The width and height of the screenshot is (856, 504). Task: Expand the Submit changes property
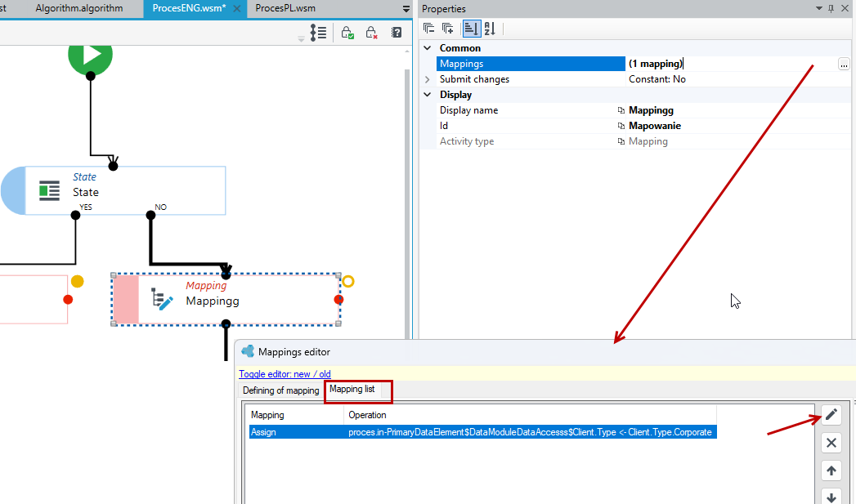[428, 79]
